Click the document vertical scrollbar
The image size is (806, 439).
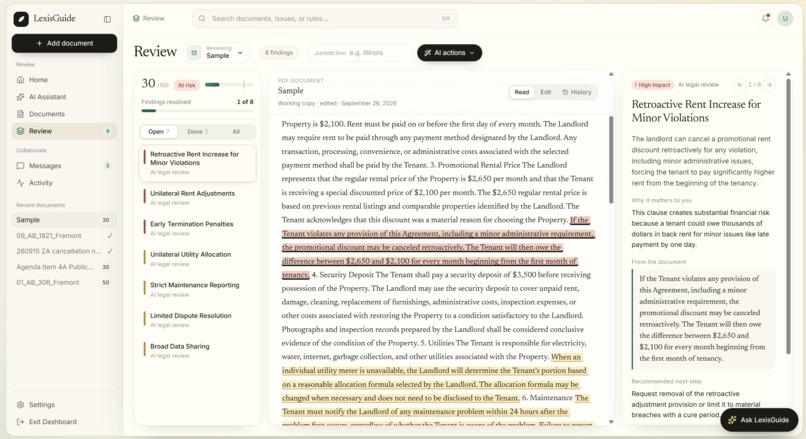coord(611,159)
